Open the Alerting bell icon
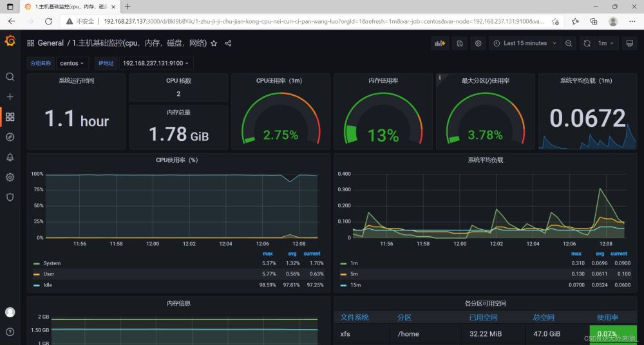Image resolution: width=644 pixels, height=345 pixels. (10, 157)
